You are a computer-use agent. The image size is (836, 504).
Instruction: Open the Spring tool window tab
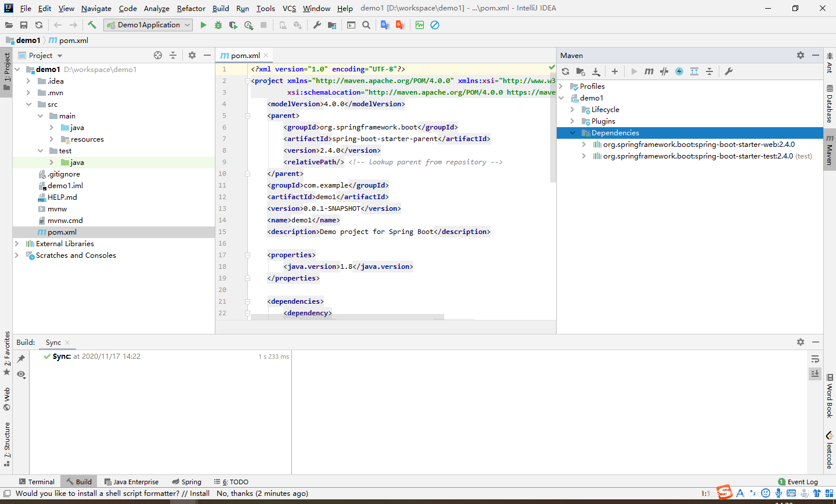[187, 482]
